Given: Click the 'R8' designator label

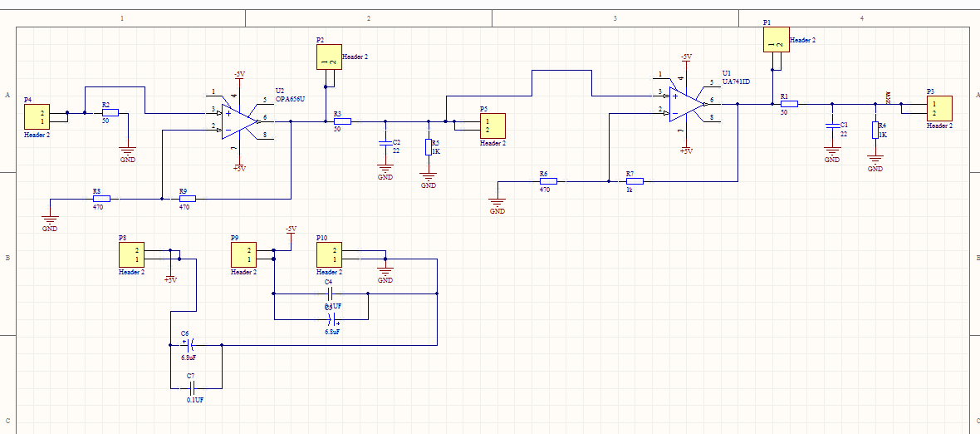Looking at the screenshot, I should [x=96, y=190].
